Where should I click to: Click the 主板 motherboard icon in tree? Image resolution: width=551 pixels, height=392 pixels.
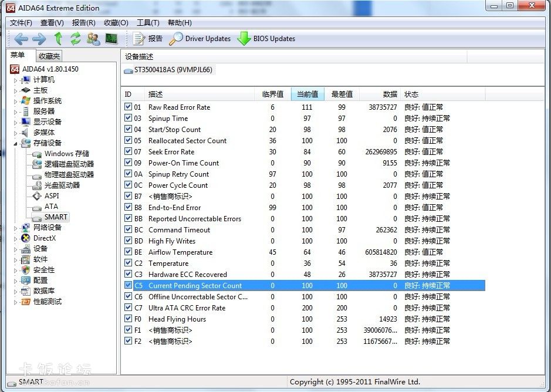tap(26, 90)
